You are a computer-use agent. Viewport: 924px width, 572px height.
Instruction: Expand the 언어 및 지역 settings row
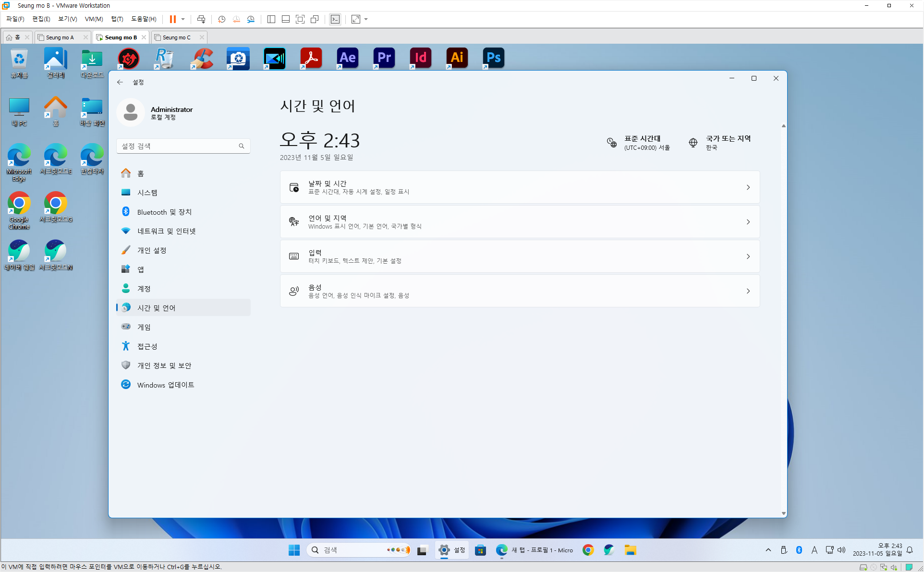tap(520, 222)
